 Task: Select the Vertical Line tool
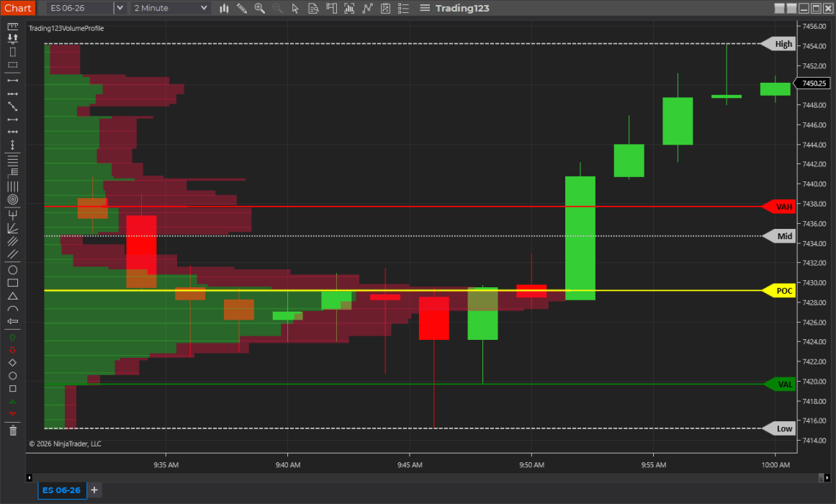click(x=13, y=145)
